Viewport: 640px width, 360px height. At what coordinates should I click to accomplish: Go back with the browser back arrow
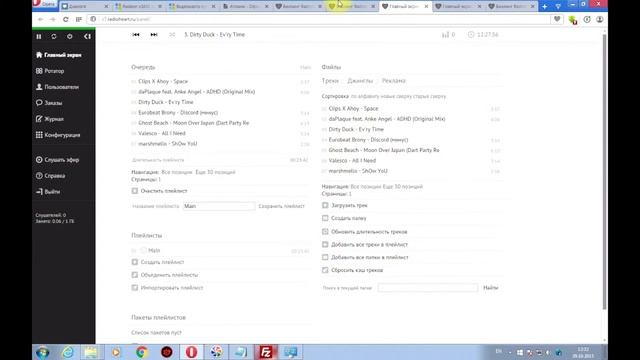coord(40,19)
